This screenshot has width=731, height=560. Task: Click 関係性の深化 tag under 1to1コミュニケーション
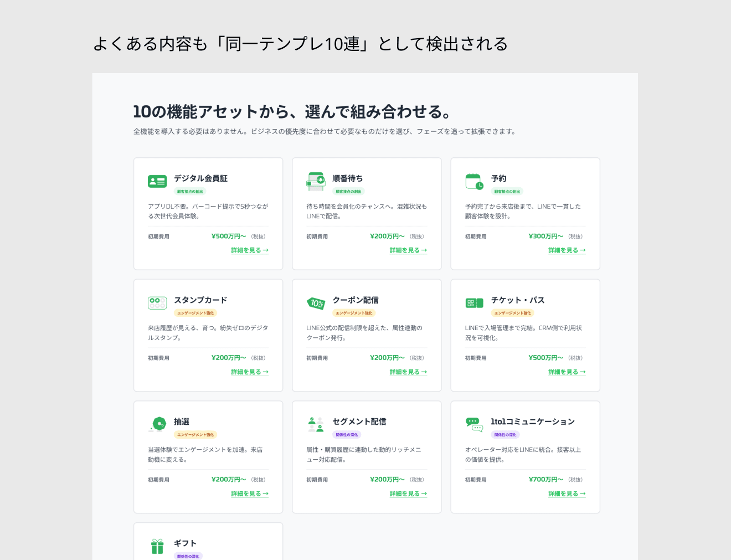(506, 435)
